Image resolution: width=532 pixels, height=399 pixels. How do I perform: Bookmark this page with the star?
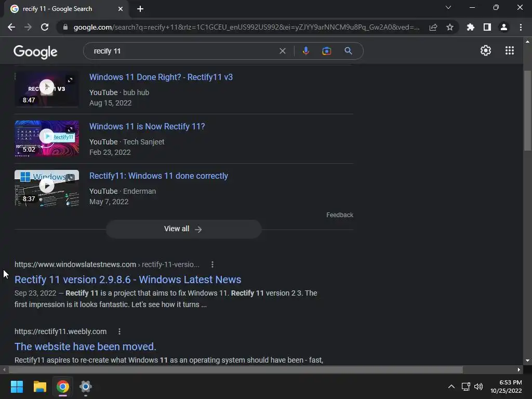pos(450,27)
